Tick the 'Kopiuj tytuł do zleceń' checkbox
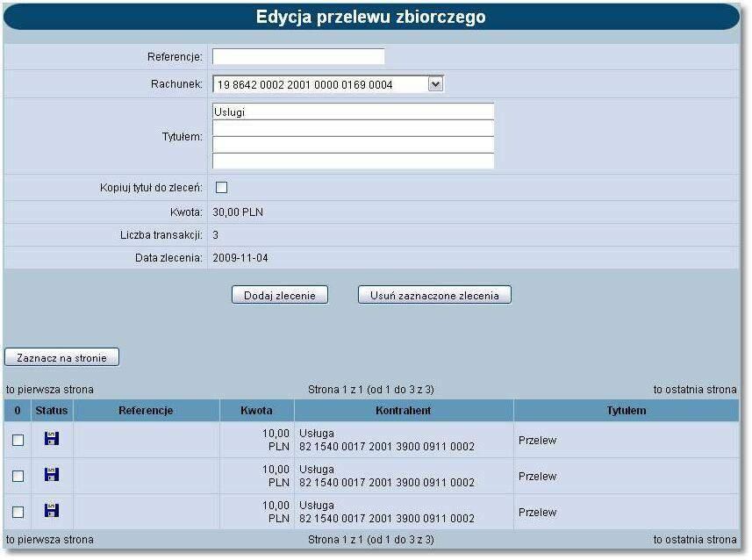This screenshot has height=560, width=752. [x=222, y=187]
